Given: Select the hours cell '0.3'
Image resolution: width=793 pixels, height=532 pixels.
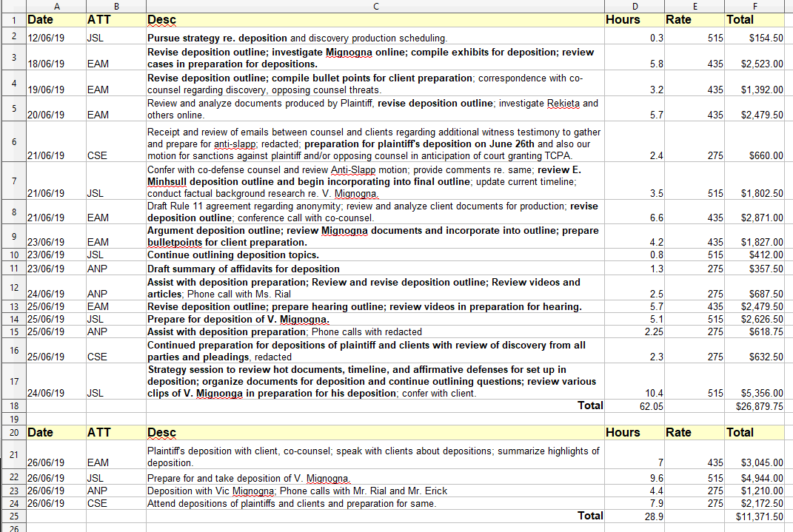Looking at the screenshot, I should pyautogui.click(x=635, y=36).
